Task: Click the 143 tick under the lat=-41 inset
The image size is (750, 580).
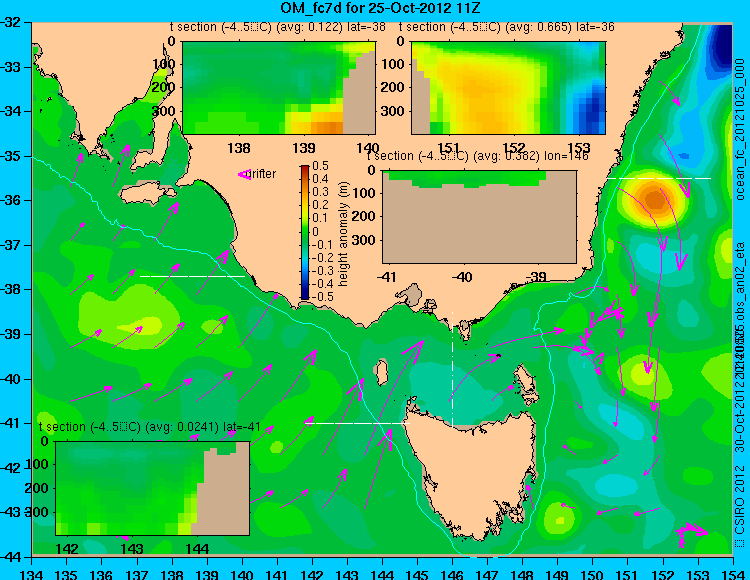Action: (132, 548)
